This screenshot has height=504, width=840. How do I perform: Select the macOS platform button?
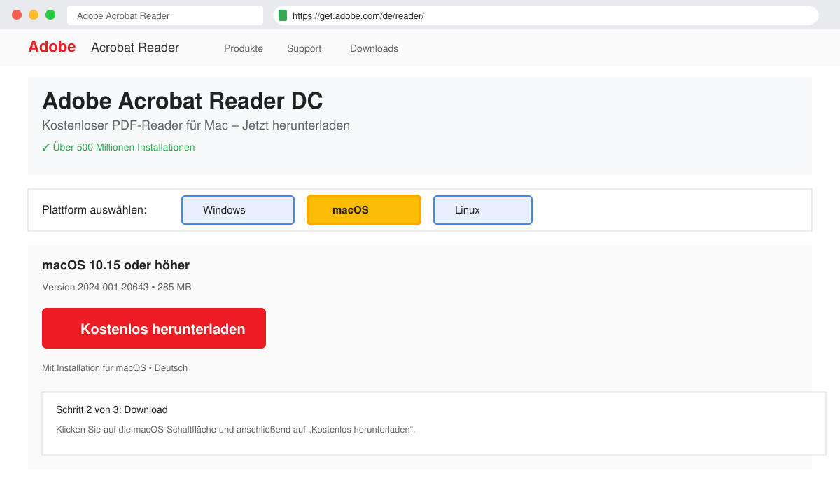point(364,210)
